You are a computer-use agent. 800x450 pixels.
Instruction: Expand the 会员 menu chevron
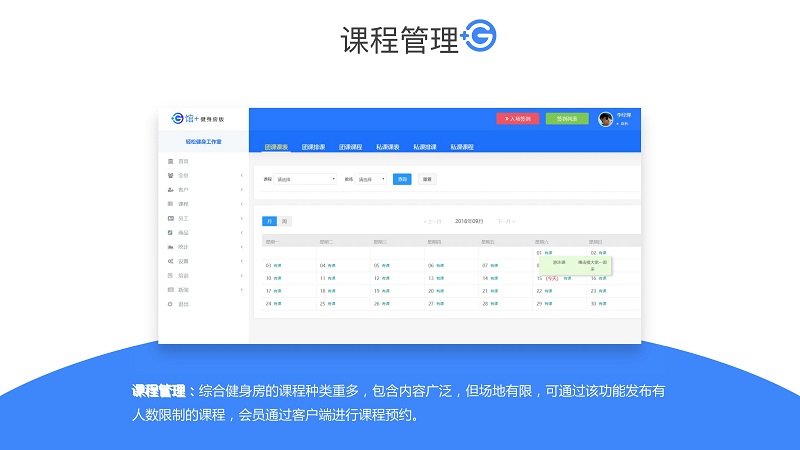click(241, 176)
